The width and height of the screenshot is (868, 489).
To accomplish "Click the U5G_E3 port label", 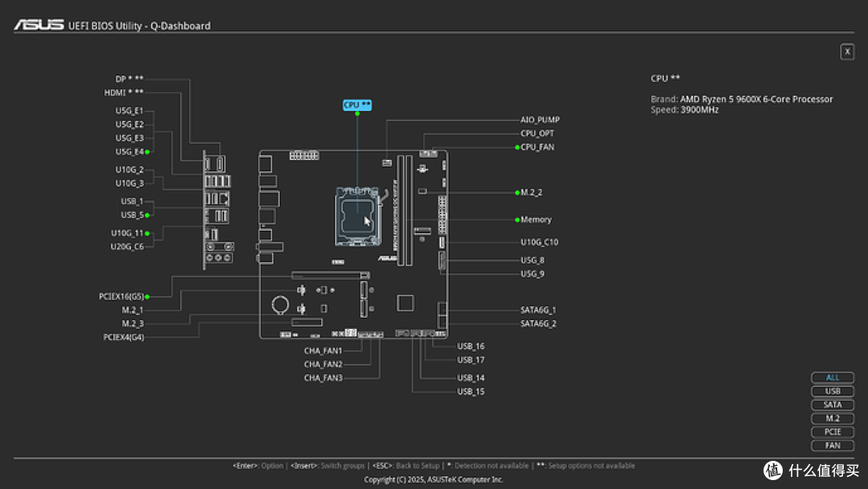I will tap(129, 138).
